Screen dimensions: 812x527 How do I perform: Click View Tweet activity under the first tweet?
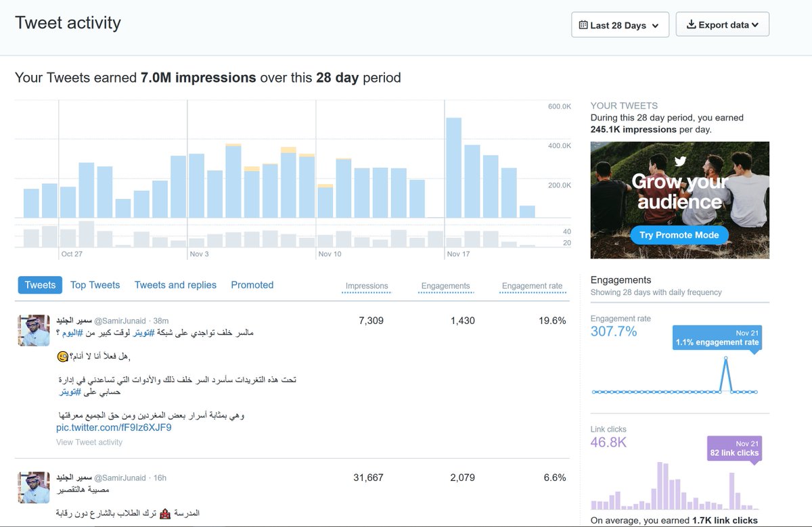(89, 442)
